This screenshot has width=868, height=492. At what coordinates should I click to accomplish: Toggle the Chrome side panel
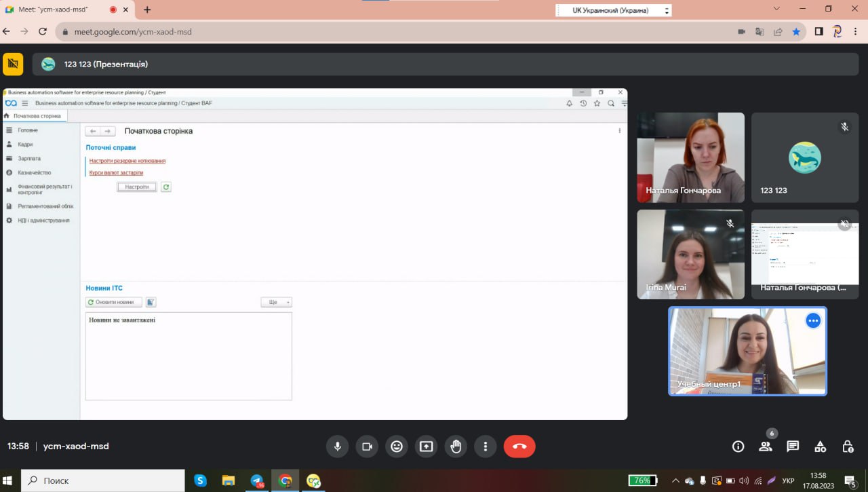point(819,31)
